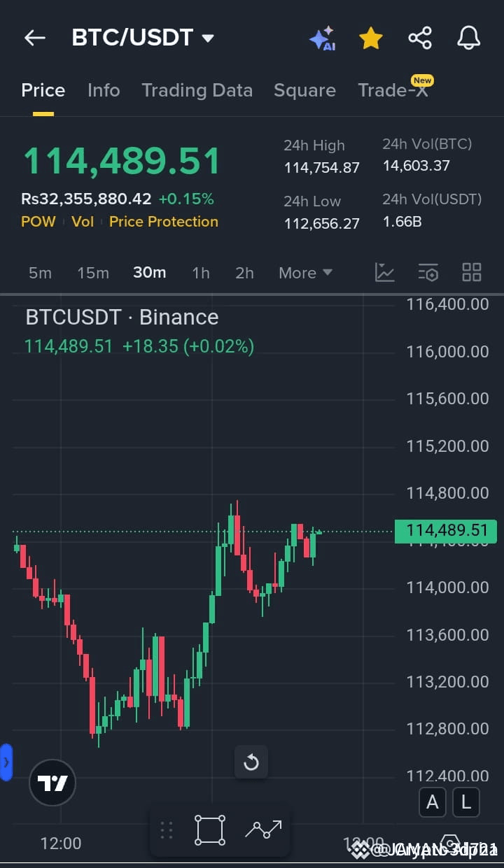Tap the back arrow icon
The height and width of the screenshot is (868, 504).
click(x=34, y=38)
